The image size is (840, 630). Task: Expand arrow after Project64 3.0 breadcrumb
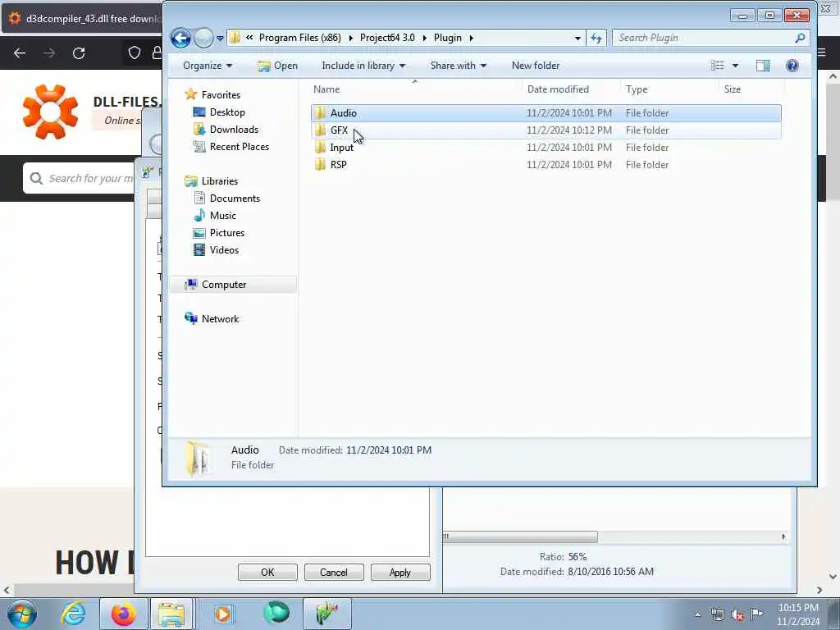424,38
